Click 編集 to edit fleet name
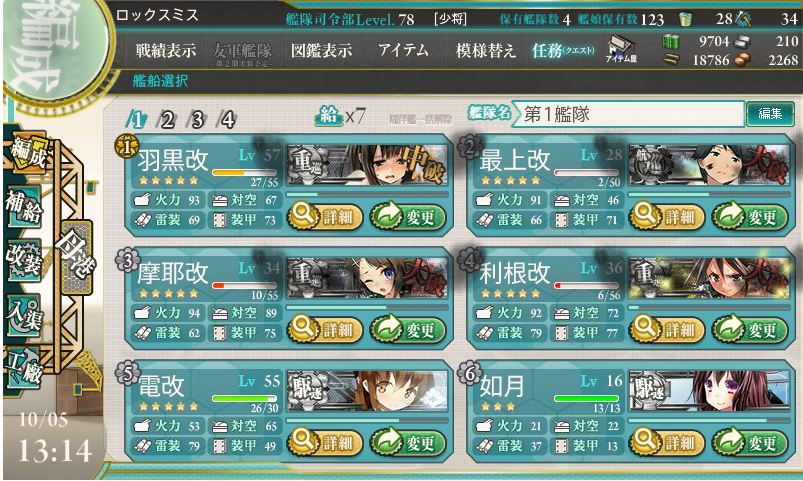 (x=770, y=113)
